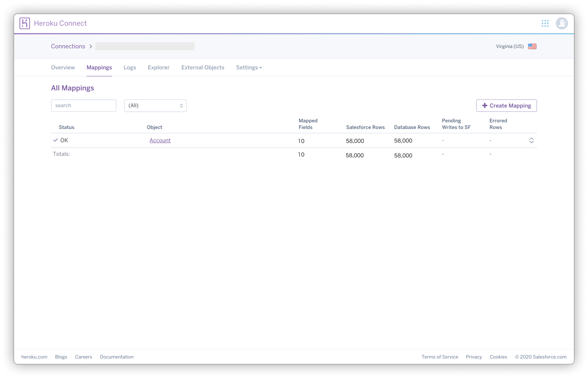The height and width of the screenshot is (378, 588).
Task: Focus the mappings search field
Action: tap(84, 106)
